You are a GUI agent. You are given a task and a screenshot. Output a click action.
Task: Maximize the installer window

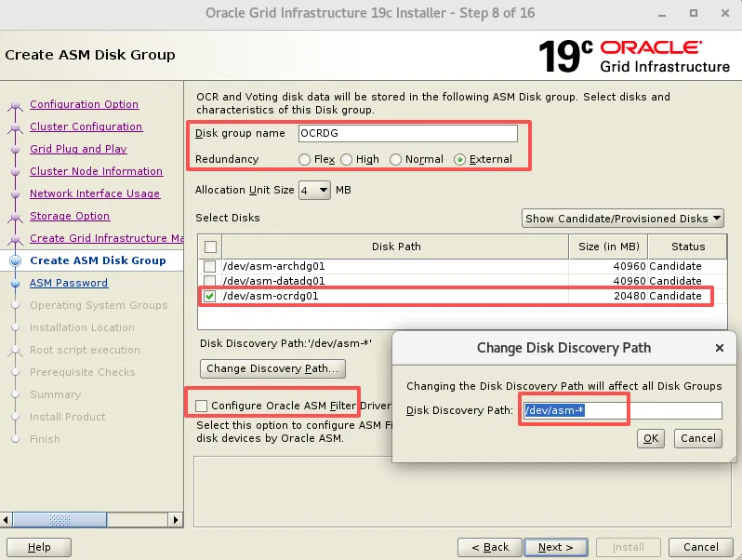tap(694, 13)
